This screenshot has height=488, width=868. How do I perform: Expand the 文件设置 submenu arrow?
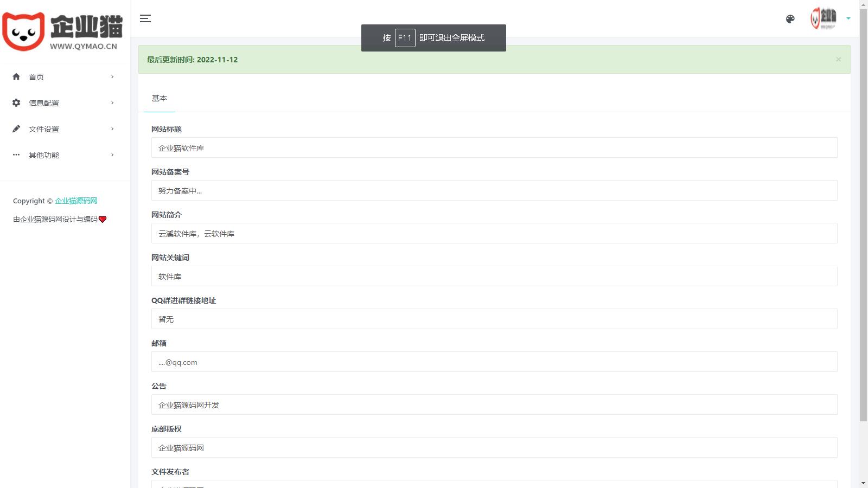pyautogui.click(x=112, y=129)
